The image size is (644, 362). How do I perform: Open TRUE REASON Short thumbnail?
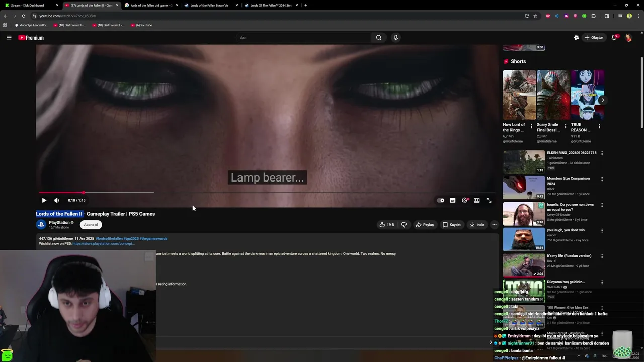[x=587, y=95]
